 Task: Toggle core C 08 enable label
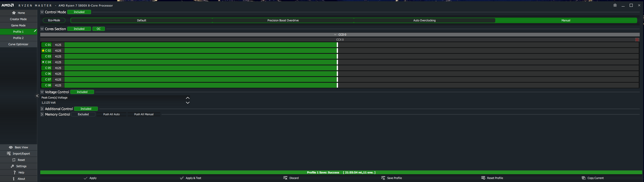click(x=47, y=85)
